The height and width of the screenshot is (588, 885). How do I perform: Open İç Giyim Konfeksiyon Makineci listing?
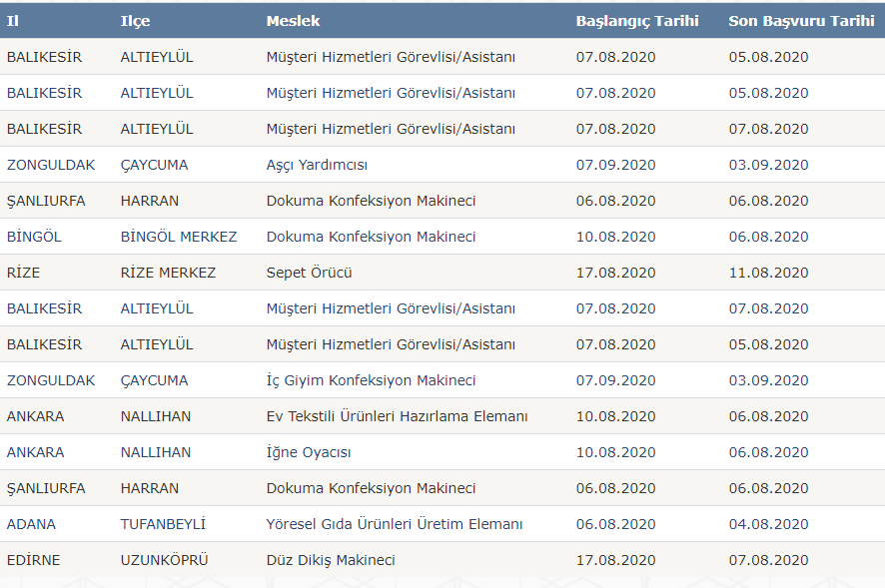tap(371, 380)
